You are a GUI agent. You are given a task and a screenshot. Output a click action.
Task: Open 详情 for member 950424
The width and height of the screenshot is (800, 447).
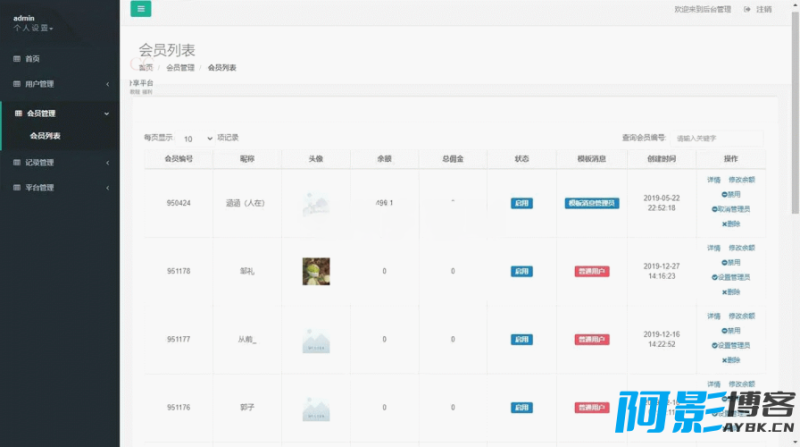tap(713, 179)
